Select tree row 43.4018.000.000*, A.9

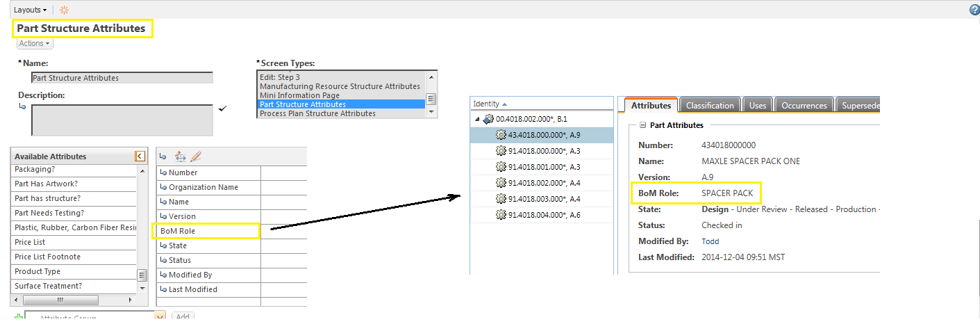(542, 135)
